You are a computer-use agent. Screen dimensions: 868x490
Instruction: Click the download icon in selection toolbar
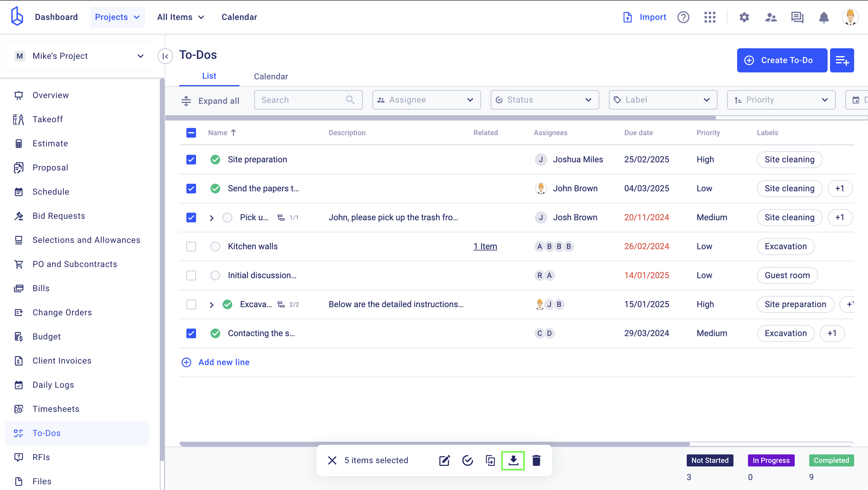[x=513, y=460]
